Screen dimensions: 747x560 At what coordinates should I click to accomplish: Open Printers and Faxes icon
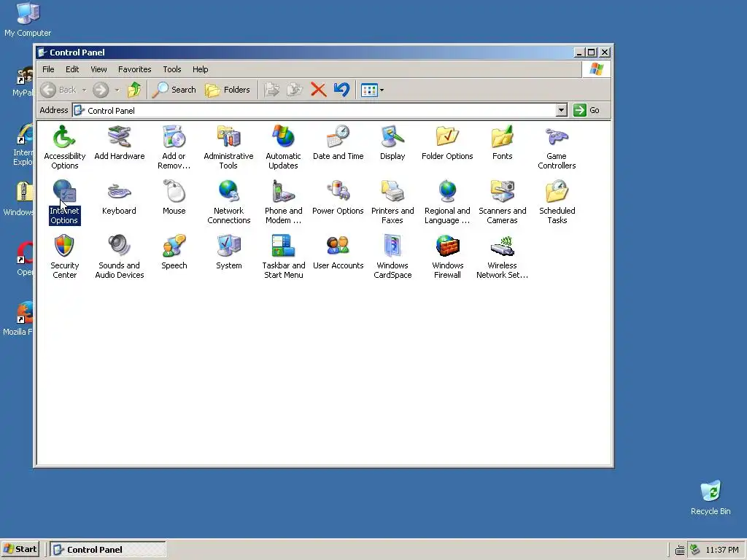pyautogui.click(x=392, y=201)
